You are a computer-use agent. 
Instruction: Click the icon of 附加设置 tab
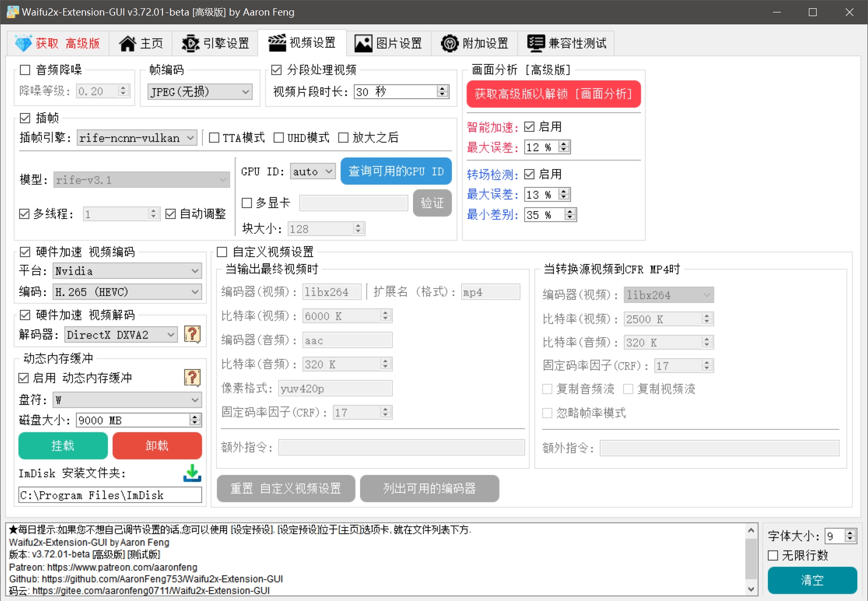tap(449, 43)
